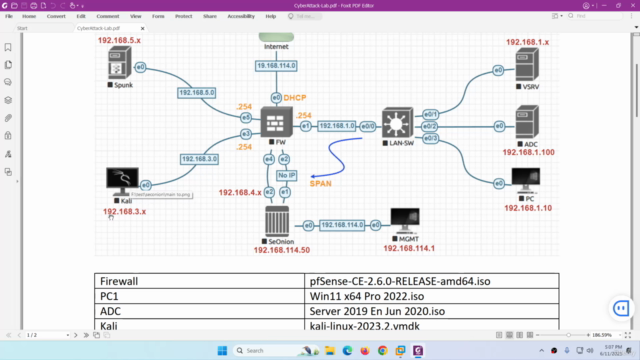Click the Windows Start button
640x360 pixels.
pos(222,351)
